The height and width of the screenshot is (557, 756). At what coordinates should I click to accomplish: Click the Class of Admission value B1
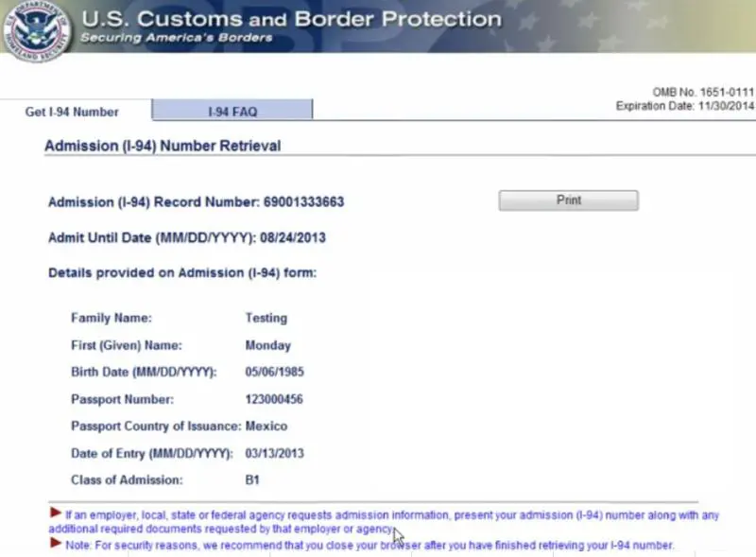pyautogui.click(x=252, y=480)
